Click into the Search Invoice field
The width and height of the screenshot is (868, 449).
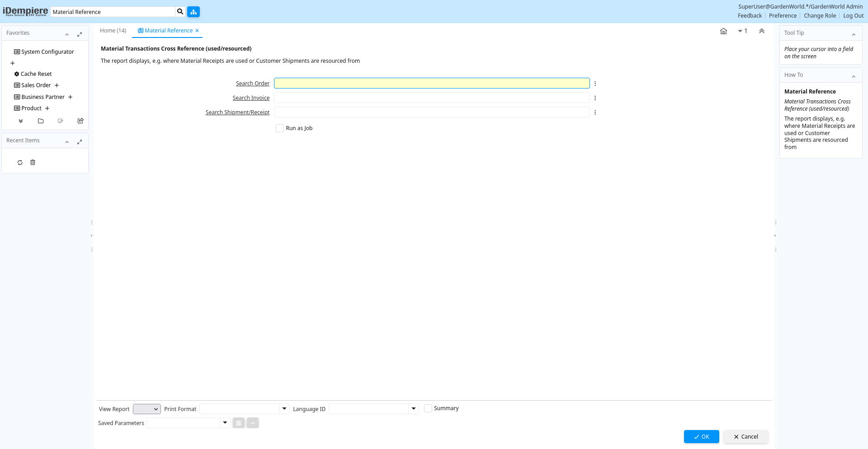coord(431,98)
